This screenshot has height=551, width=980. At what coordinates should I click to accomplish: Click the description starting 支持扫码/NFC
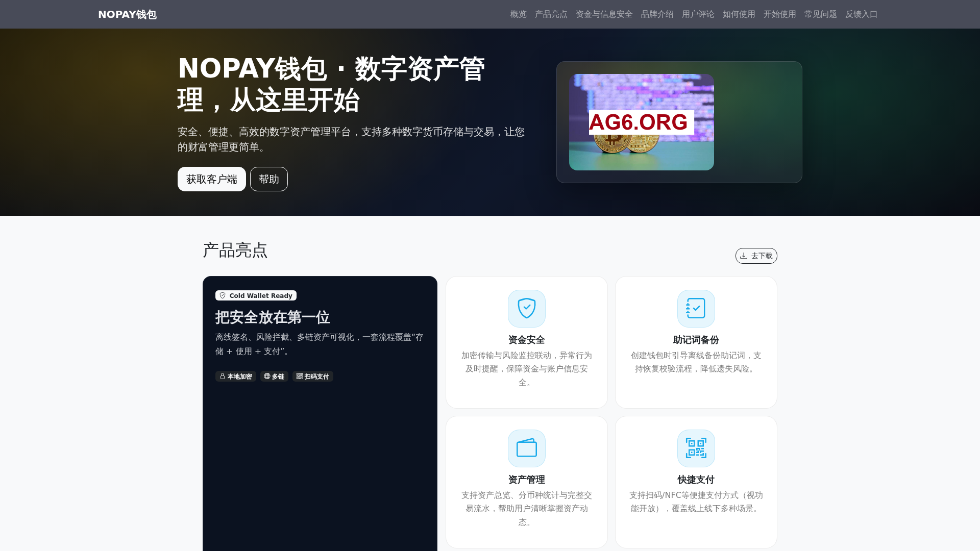point(696,502)
